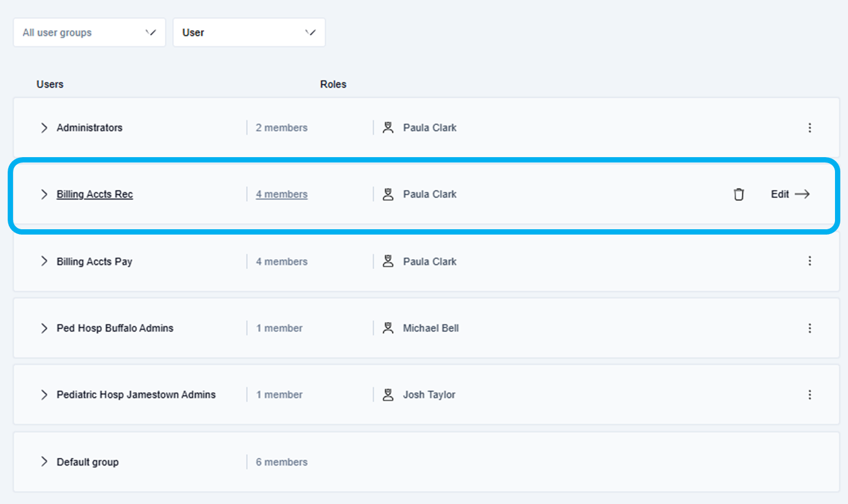Delete Billing Accts Rec group via trash icon

pos(739,194)
